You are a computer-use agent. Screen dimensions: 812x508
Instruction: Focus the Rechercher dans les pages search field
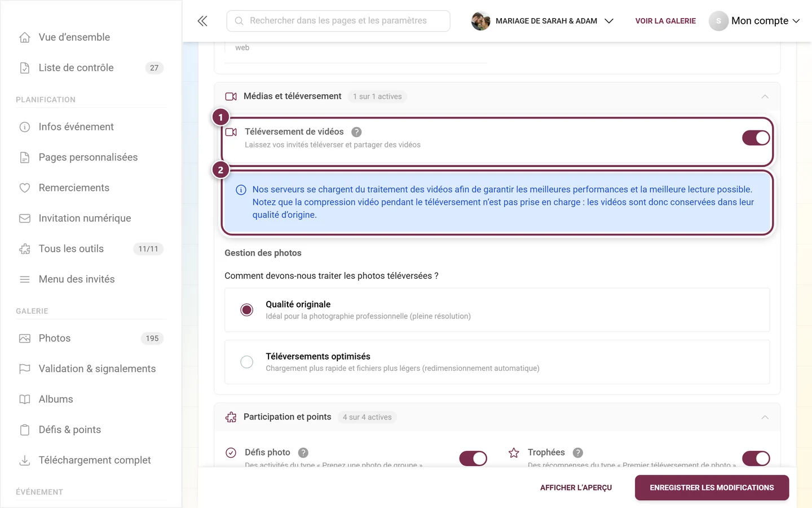coord(338,21)
